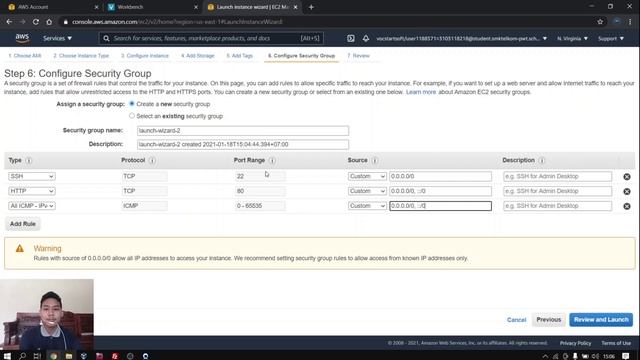Screen dimensions: 640x360
Task: Click the browser address bar URL
Action: coord(177,22)
